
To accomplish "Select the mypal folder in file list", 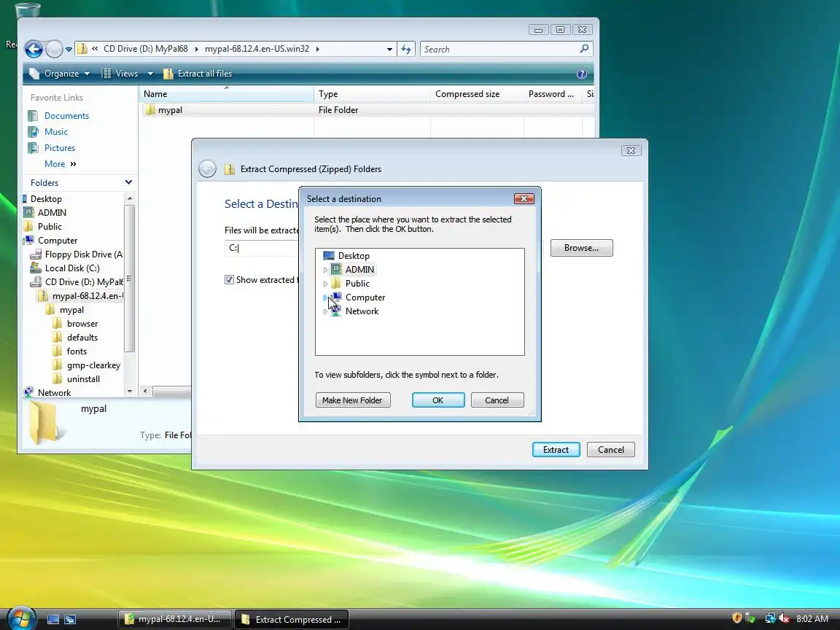I will point(170,110).
